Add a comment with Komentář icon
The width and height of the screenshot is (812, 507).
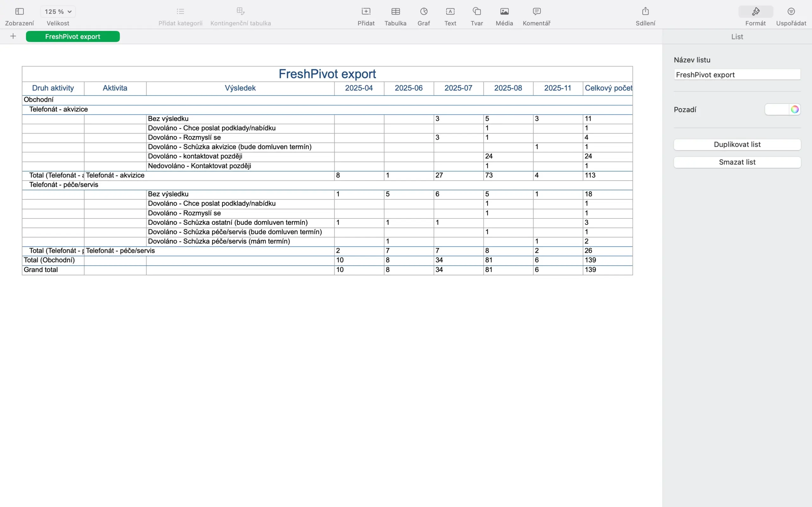[x=536, y=12]
